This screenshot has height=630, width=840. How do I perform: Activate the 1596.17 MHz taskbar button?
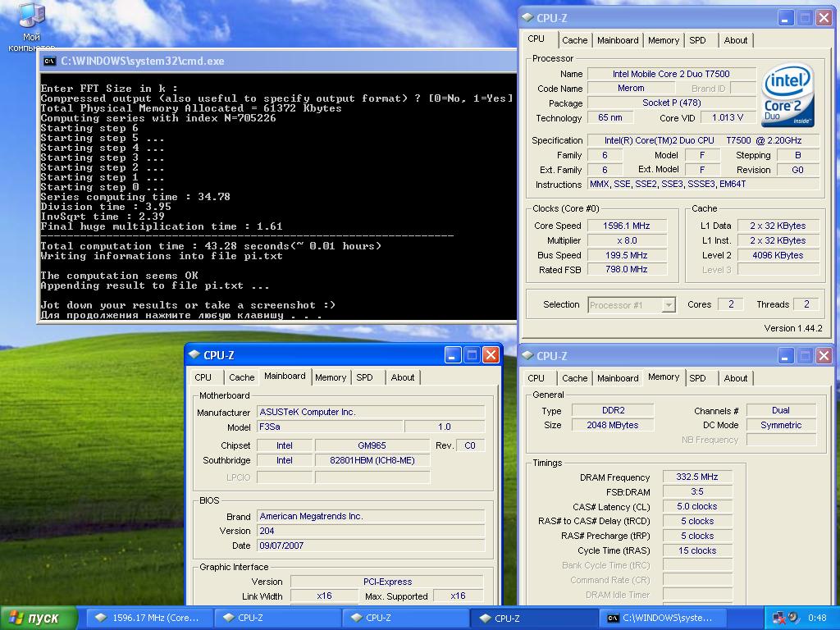click(149, 618)
